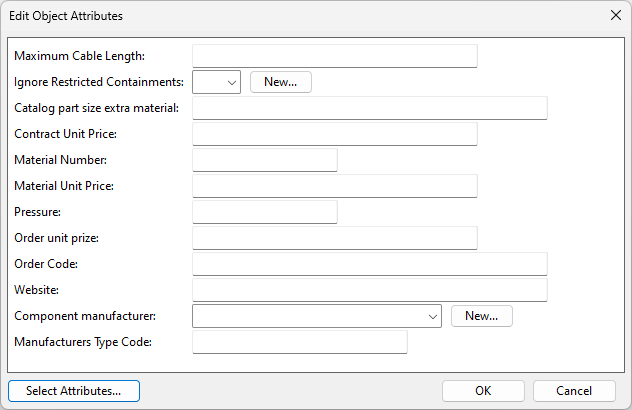Screen dimensions: 632x410
Task: Focus the Catalog part size extra material field
Action: point(369,108)
